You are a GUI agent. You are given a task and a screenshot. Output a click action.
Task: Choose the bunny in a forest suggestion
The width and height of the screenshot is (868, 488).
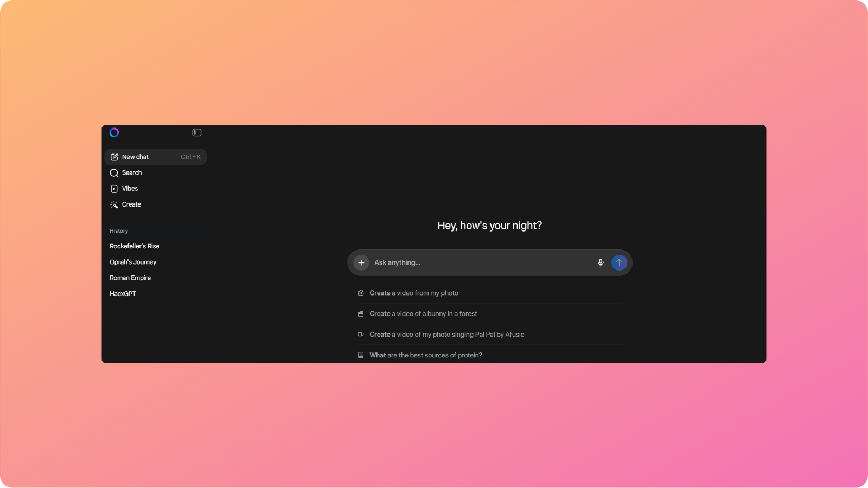pyautogui.click(x=423, y=313)
